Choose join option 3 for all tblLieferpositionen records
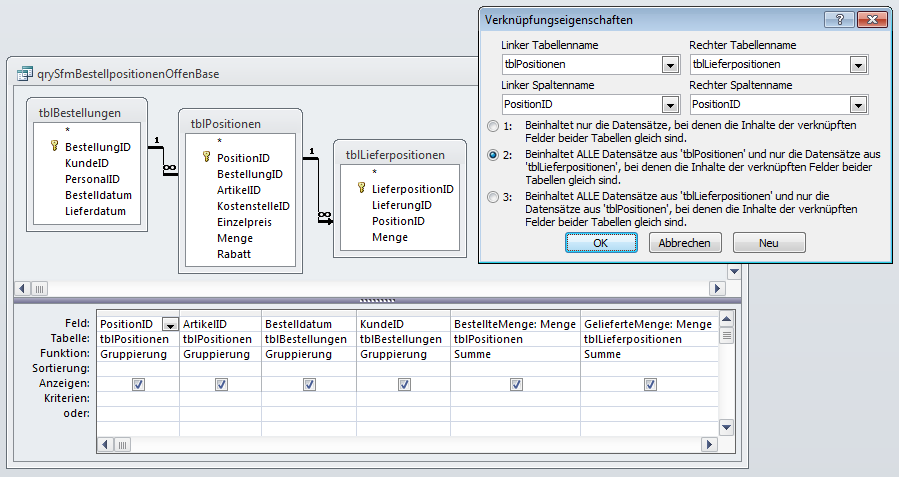Screen dimensions: 899x477 click(x=492, y=197)
